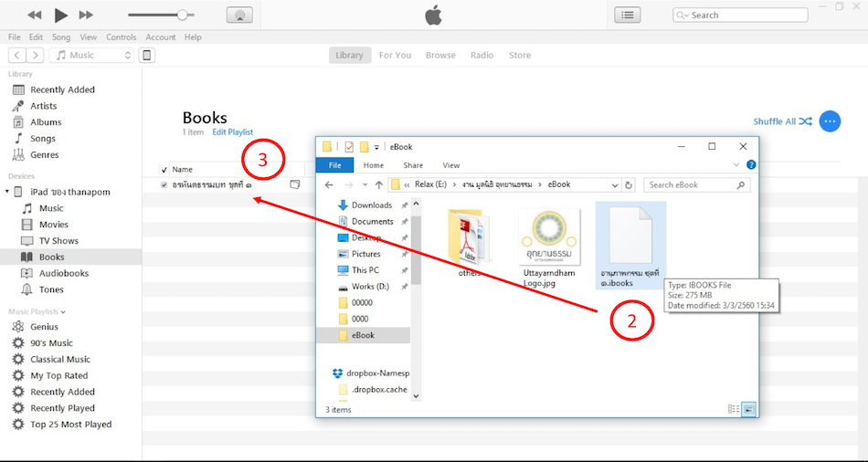Refresh the eBook folder view
Screen dimensions: 868x462
pyautogui.click(x=629, y=185)
